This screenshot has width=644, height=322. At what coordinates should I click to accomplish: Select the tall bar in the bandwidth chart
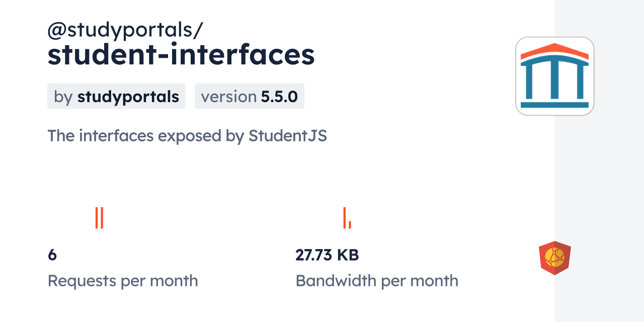pyautogui.click(x=345, y=217)
